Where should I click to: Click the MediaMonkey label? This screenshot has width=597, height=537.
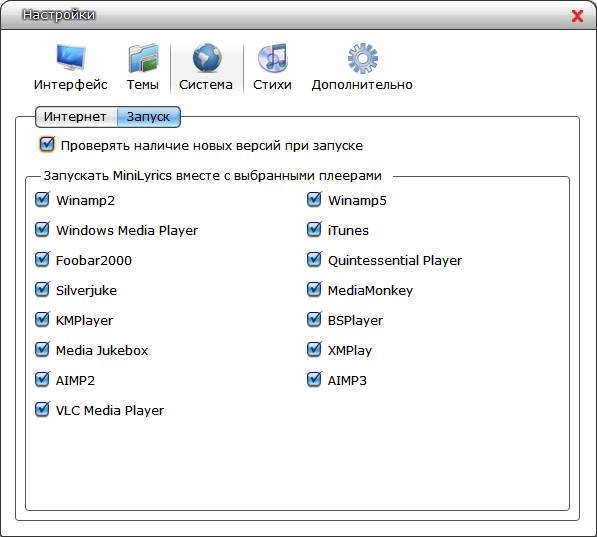[370, 291]
